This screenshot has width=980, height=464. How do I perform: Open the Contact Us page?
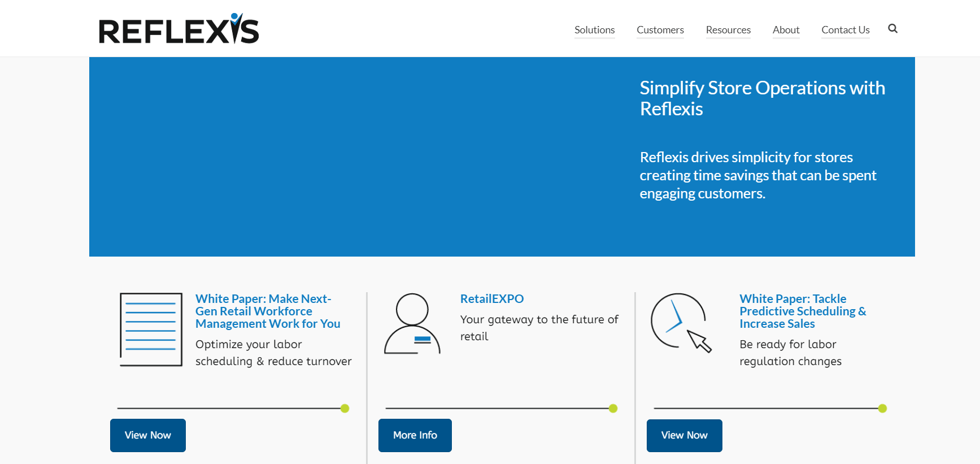click(x=845, y=30)
